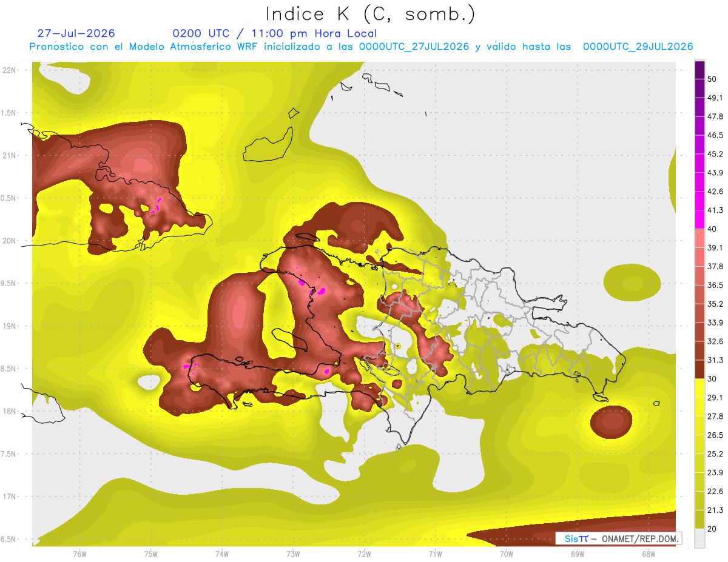The height and width of the screenshot is (562, 728).
Task: Click the '37.8' value on the color scale
Action: pyautogui.click(x=715, y=266)
